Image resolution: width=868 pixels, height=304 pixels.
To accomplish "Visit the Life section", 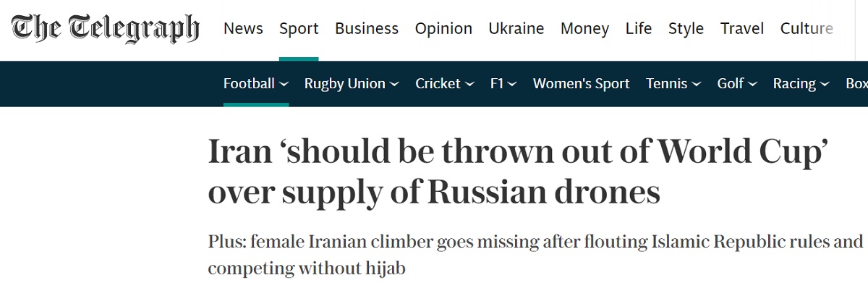I will point(639,29).
